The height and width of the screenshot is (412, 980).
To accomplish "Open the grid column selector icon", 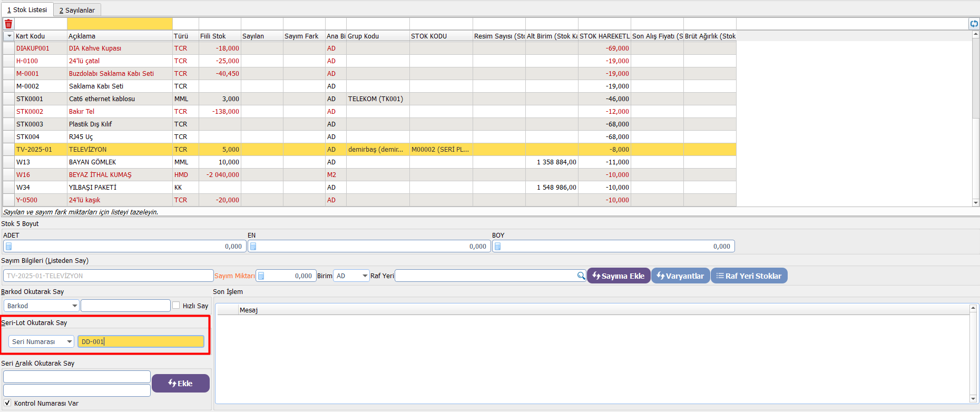I will [x=8, y=36].
